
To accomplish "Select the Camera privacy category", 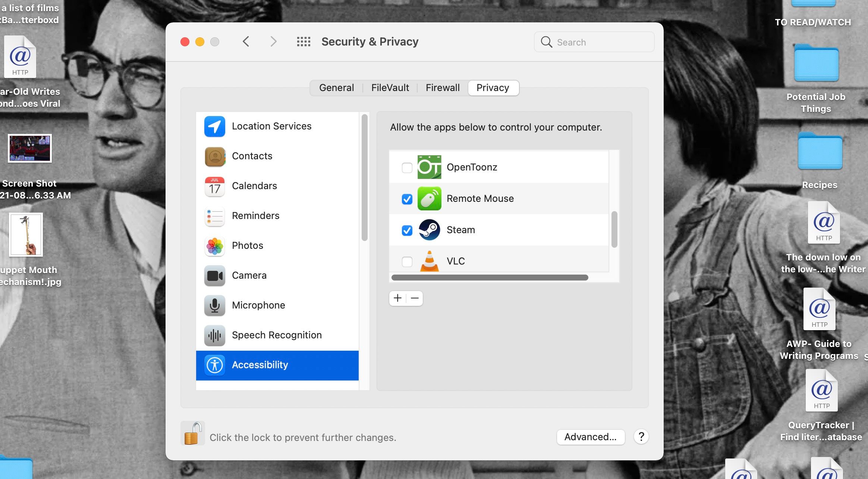I will (249, 275).
